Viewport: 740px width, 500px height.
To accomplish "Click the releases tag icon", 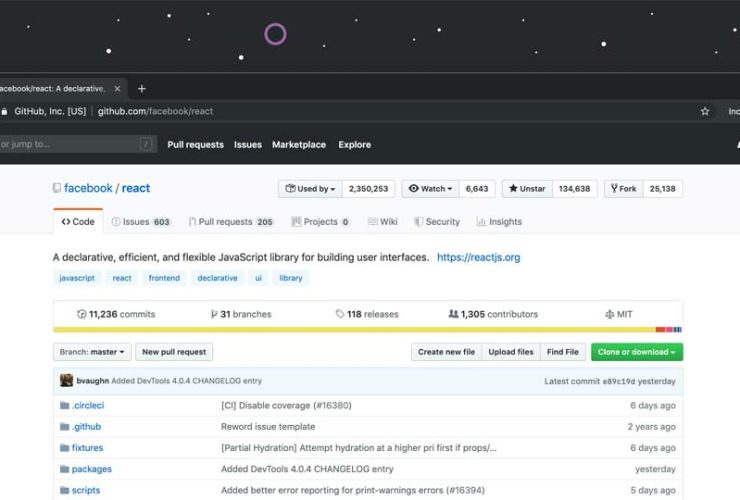I will [340, 314].
